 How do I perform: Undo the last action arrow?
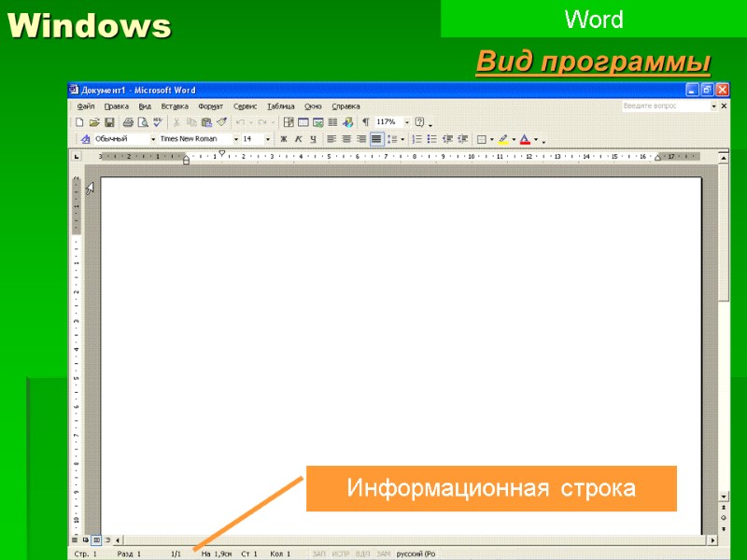pos(241,122)
